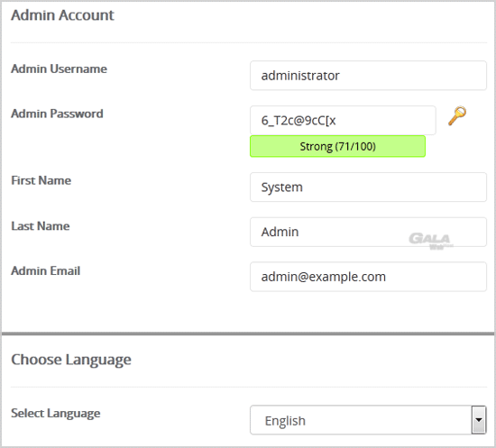Click the Choose Language section heading
The width and height of the screenshot is (496, 448).
pos(71,360)
